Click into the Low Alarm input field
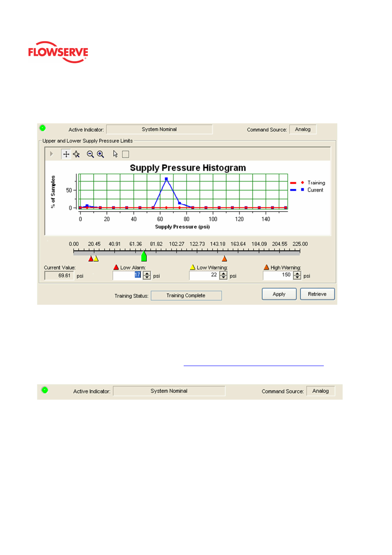This screenshot has height=555, width=392. tap(127, 275)
